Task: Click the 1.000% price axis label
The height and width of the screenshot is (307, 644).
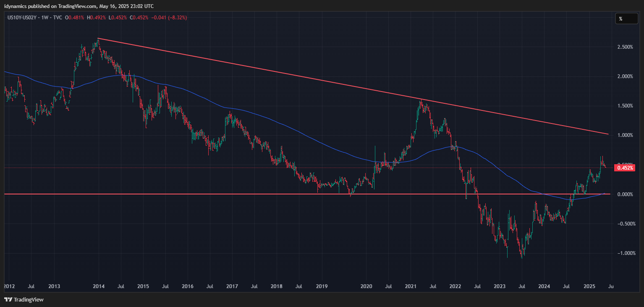Action: click(625, 135)
